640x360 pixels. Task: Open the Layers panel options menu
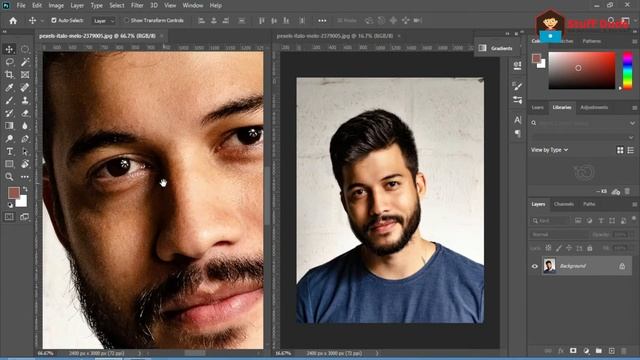[634, 204]
